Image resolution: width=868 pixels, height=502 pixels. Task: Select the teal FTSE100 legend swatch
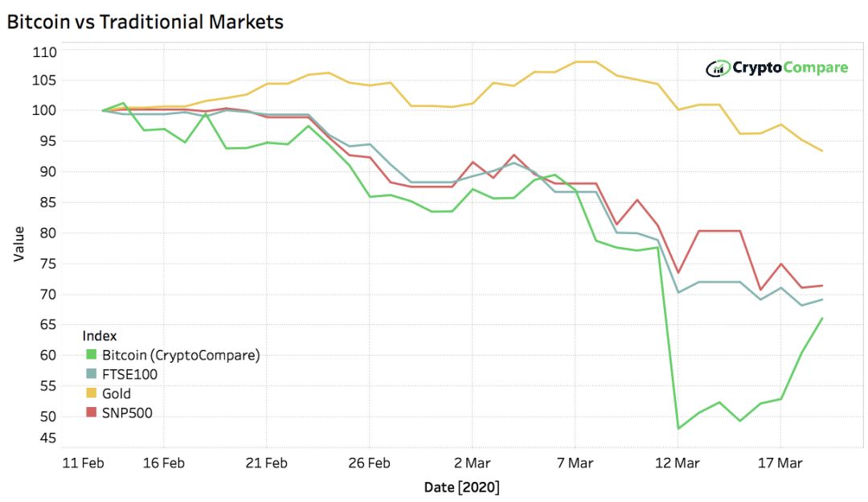[92, 374]
